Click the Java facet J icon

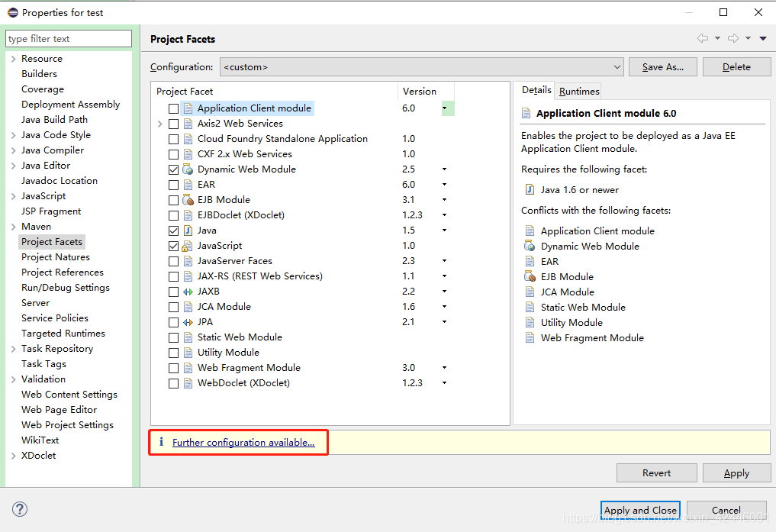(188, 231)
